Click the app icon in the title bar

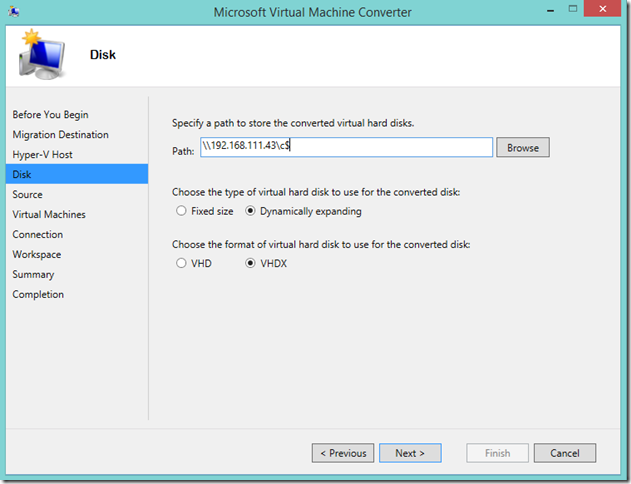14,12
